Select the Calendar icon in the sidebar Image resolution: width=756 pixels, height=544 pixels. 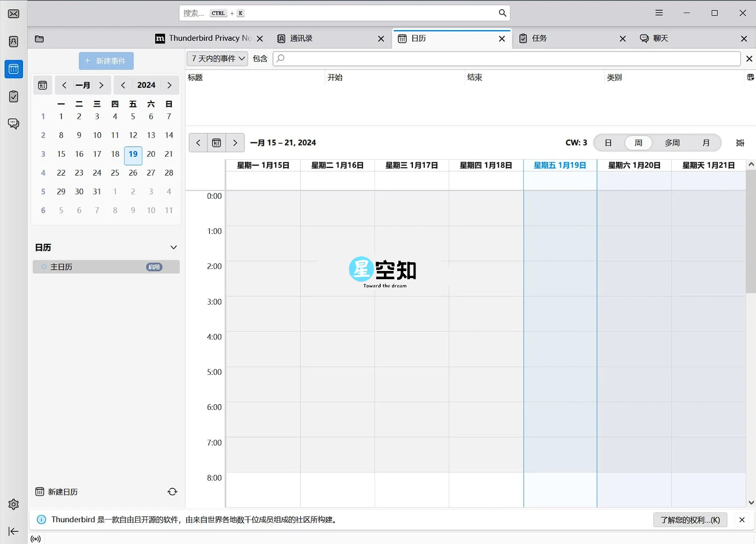click(13, 69)
